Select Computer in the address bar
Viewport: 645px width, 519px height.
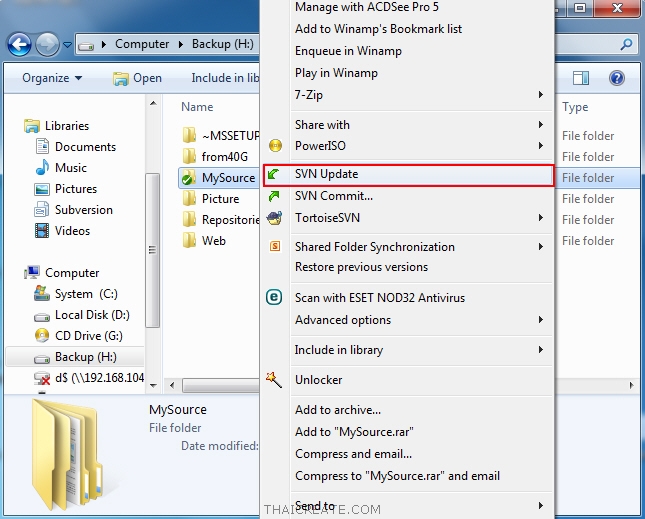click(x=142, y=44)
